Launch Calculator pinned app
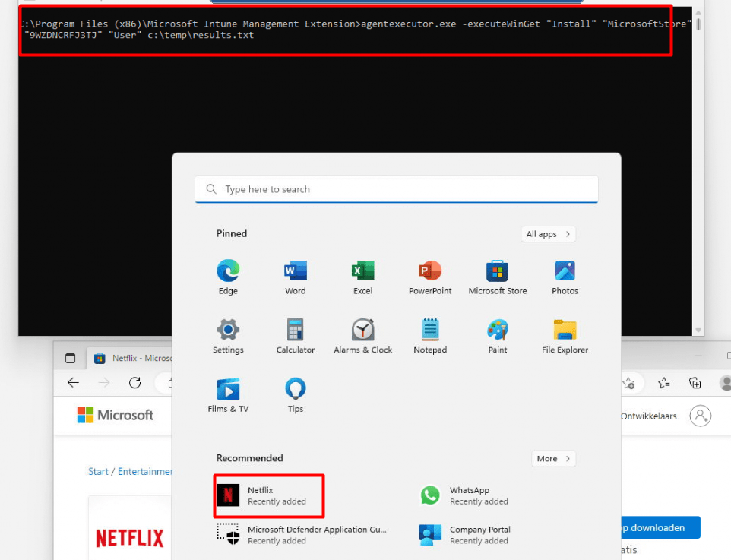This screenshot has width=731, height=560. point(295,336)
